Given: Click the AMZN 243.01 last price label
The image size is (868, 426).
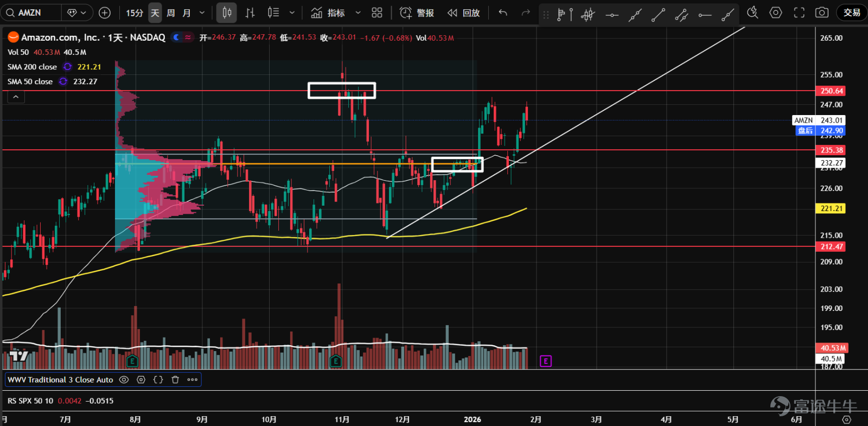Looking at the screenshot, I should point(819,120).
